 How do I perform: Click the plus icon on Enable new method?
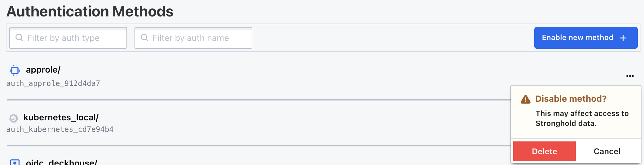623,38
